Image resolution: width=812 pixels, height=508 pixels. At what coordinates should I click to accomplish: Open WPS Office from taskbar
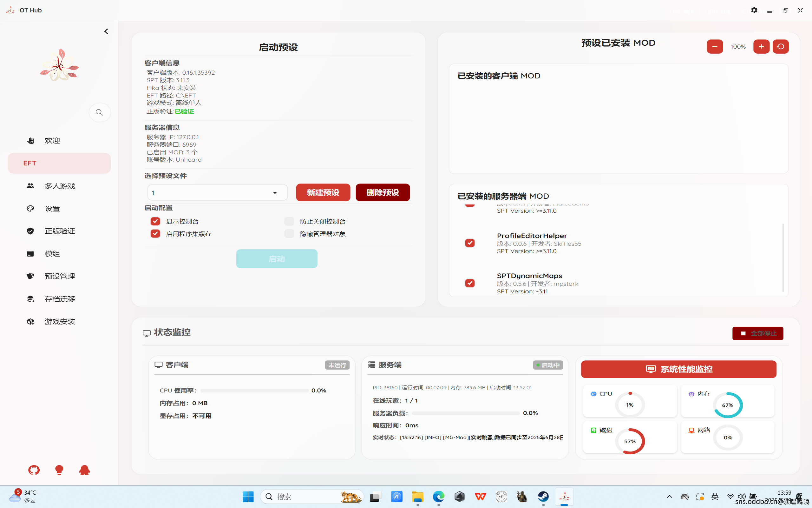[x=481, y=497]
